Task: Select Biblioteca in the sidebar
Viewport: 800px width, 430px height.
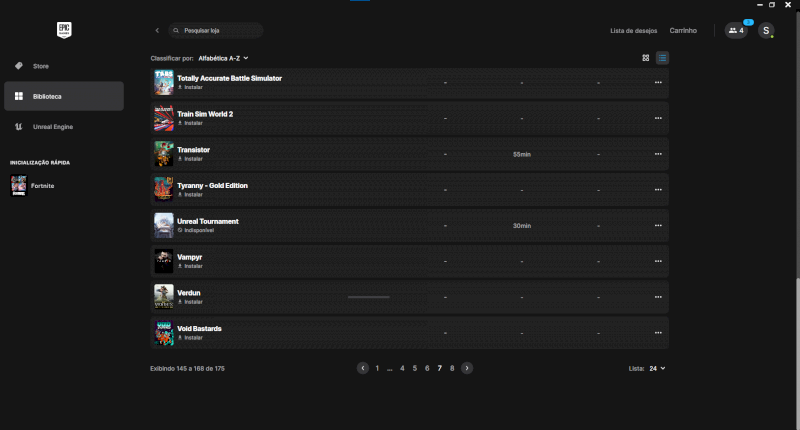Action: point(64,96)
